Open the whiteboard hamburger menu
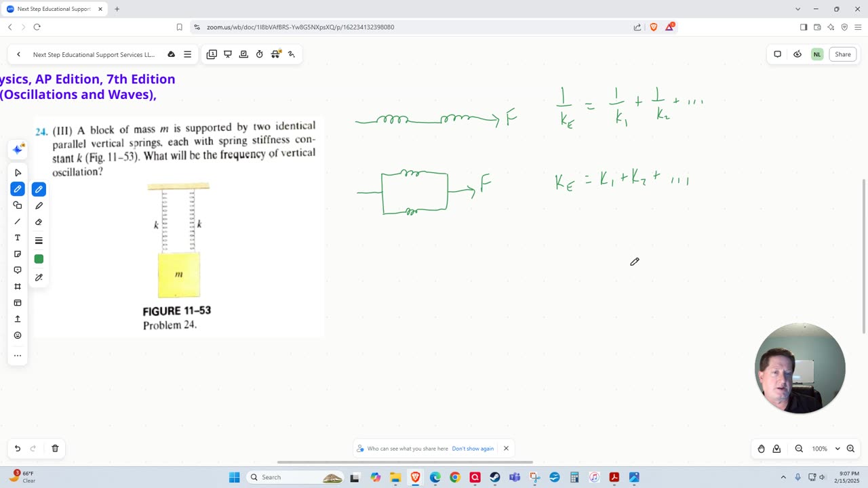 pos(187,54)
